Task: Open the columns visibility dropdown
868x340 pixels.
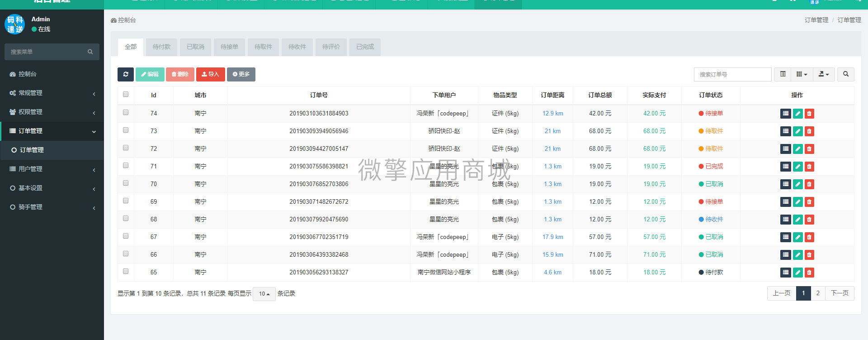Action: 802,74
